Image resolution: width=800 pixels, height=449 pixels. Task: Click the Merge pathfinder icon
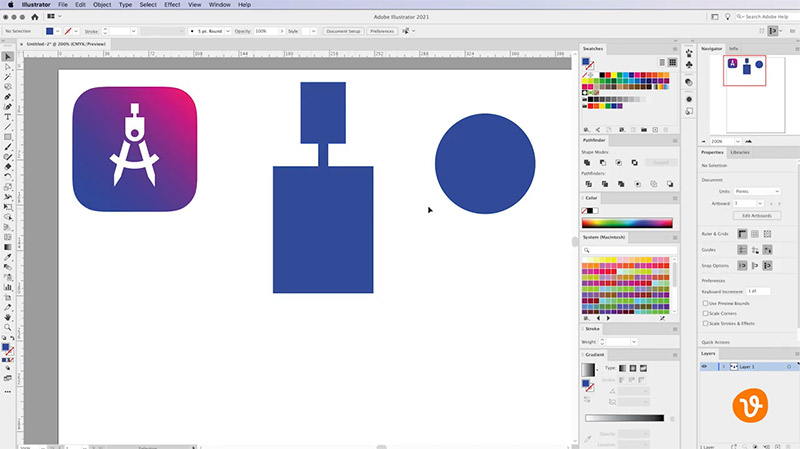point(621,184)
